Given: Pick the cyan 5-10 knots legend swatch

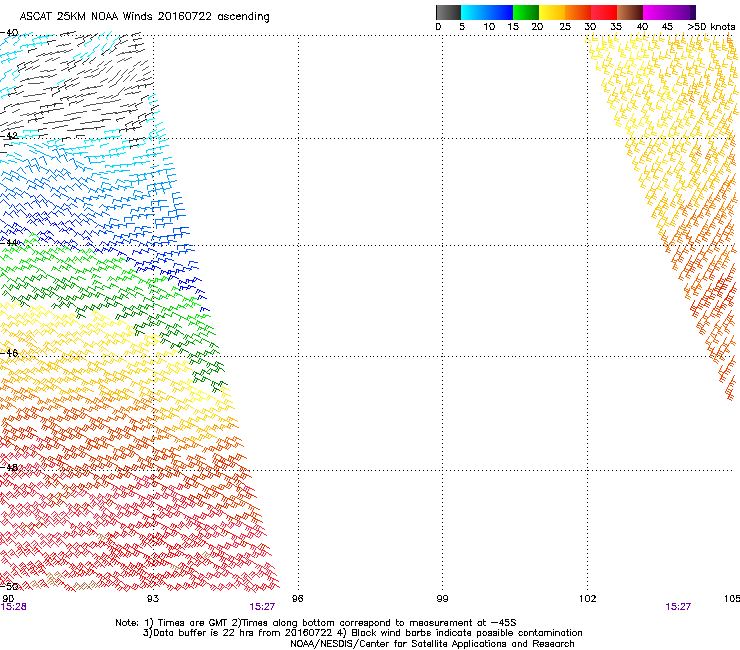Looking at the screenshot, I should (x=474, y=12).
